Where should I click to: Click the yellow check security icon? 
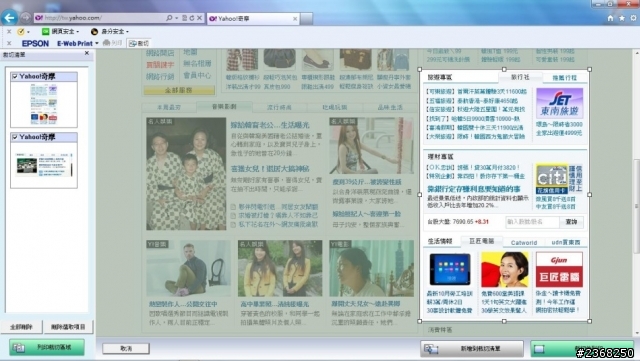20,31
